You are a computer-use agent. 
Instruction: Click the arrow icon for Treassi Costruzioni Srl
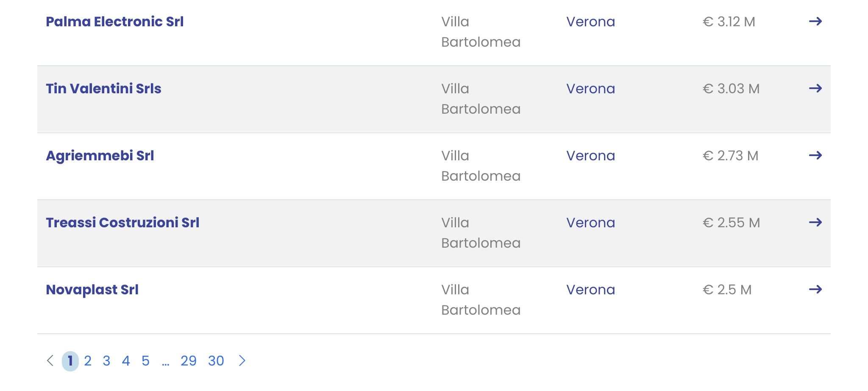815,222
